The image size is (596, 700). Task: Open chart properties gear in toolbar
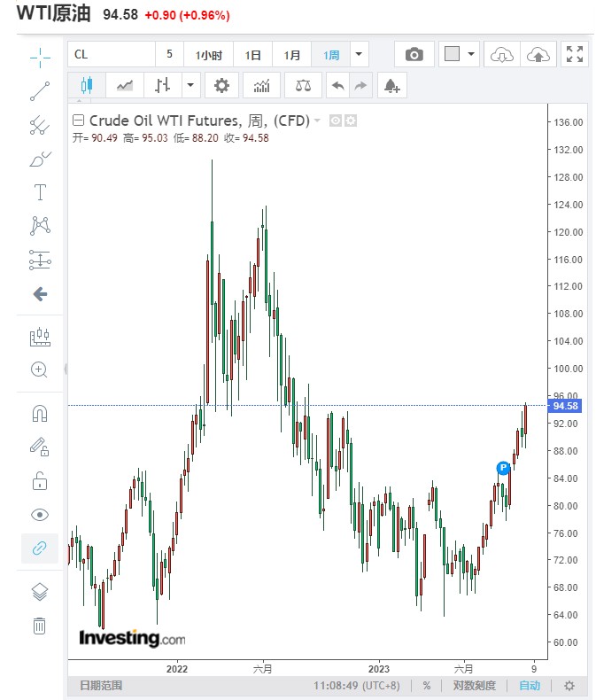point(221,85)
